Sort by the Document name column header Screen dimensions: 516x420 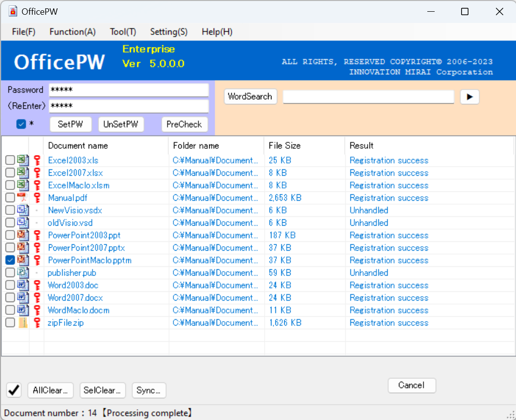106,145
